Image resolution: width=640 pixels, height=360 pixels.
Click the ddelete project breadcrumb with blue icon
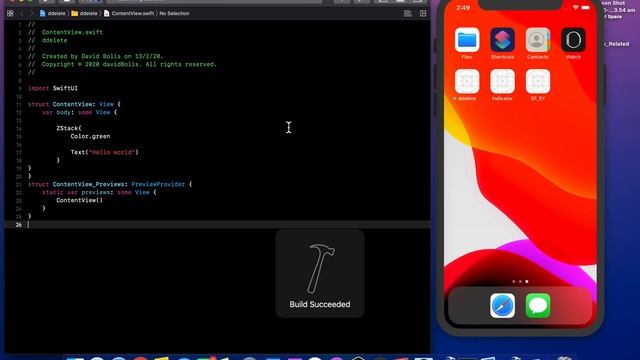tap(52, 13)
